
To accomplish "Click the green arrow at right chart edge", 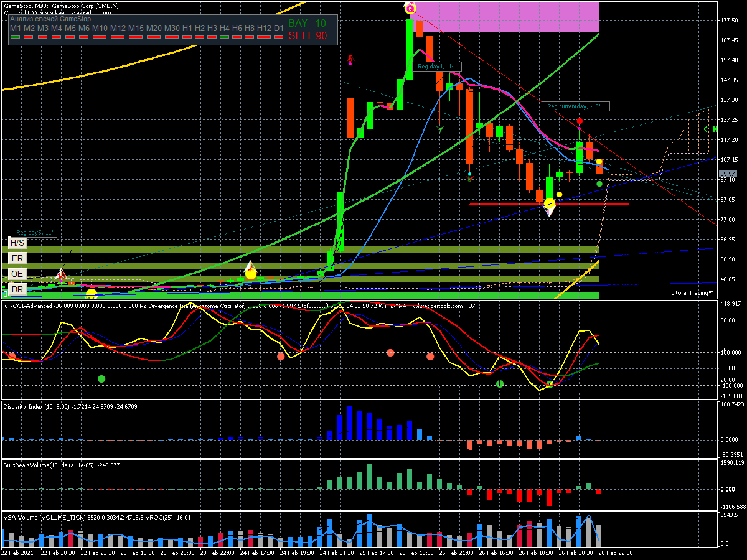I will click(x=706, y=129).
